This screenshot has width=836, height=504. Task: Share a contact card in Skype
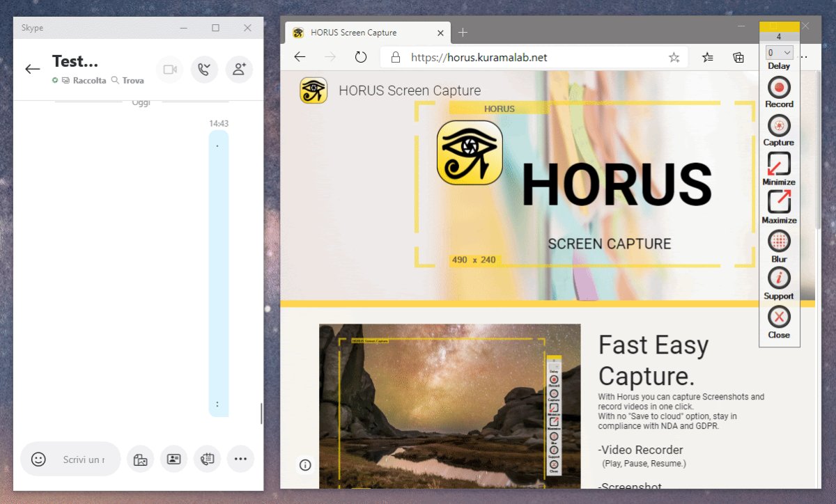(x=173, y=459)
